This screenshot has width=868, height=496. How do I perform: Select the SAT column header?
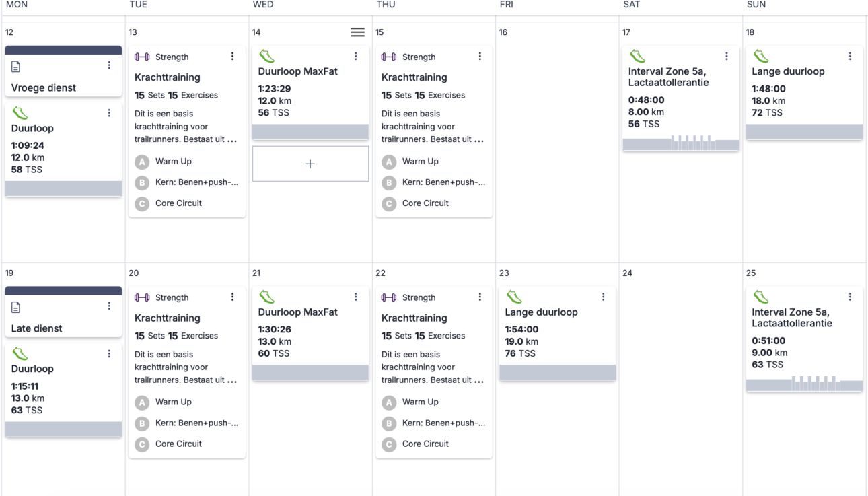(631, 5)
